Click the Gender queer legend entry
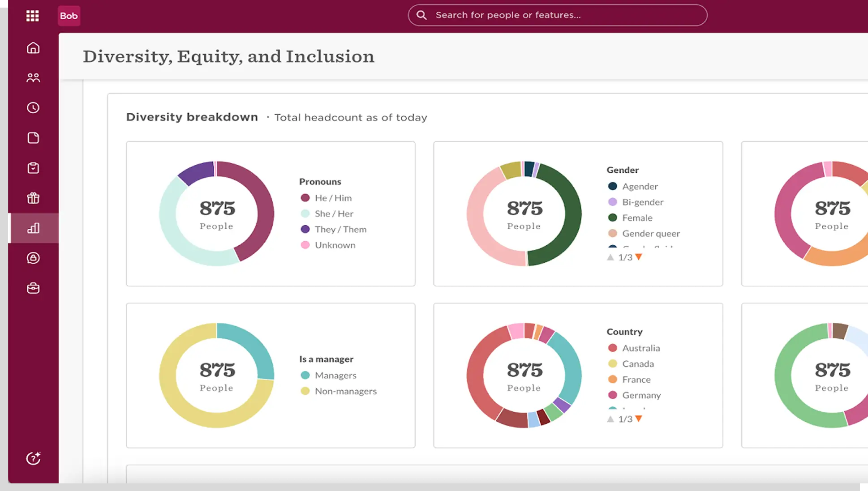Screen dimensions: 868x491 (x=644, y=233)
